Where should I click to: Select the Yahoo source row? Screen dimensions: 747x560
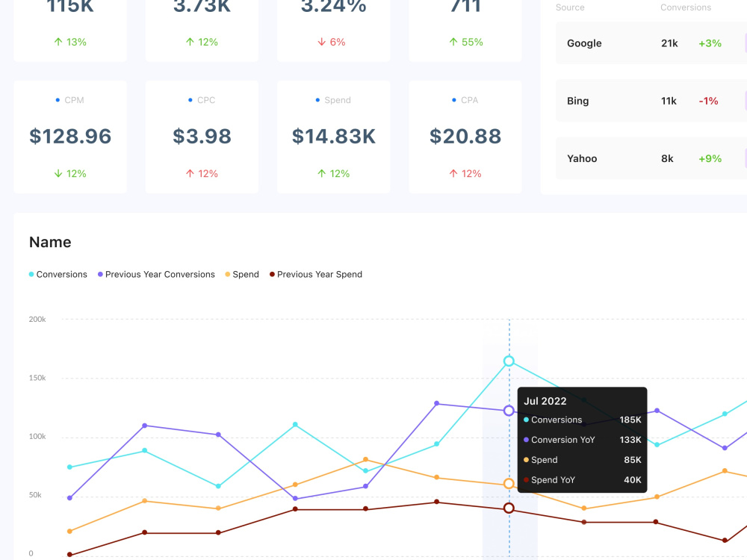651,158
